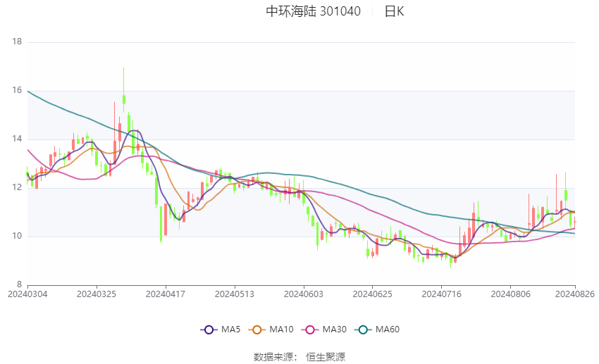Toggle the MA30 legend series
The height and width of the screenshot is (364, 599).
(x=324, y=330)
